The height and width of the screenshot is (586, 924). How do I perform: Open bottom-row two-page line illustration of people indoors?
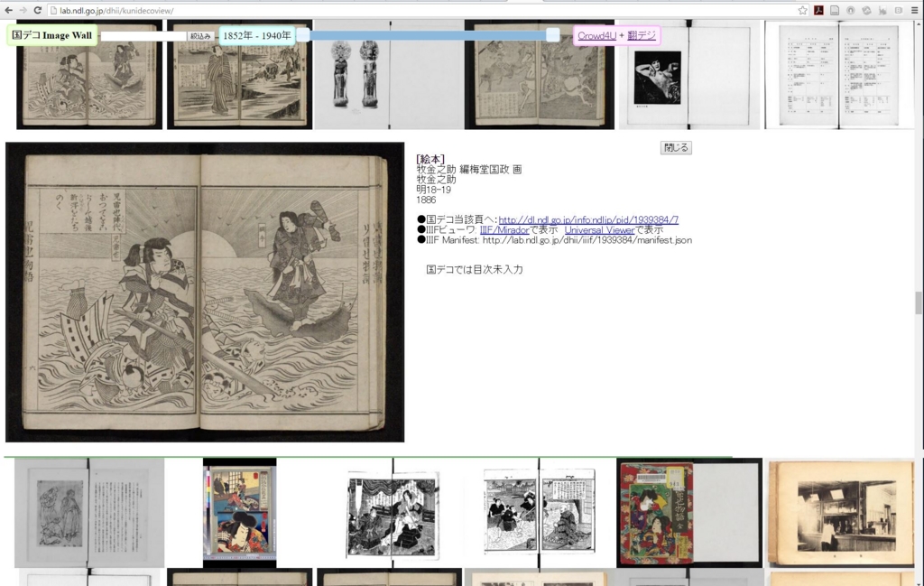point(540,513)
